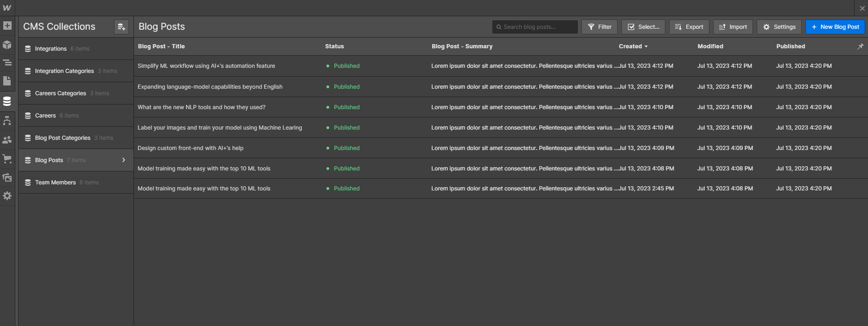The height and width of the screenshot is (326, 868).
Task: Open the site Settings gear in sidebar
Action: [x=7, y=196]
